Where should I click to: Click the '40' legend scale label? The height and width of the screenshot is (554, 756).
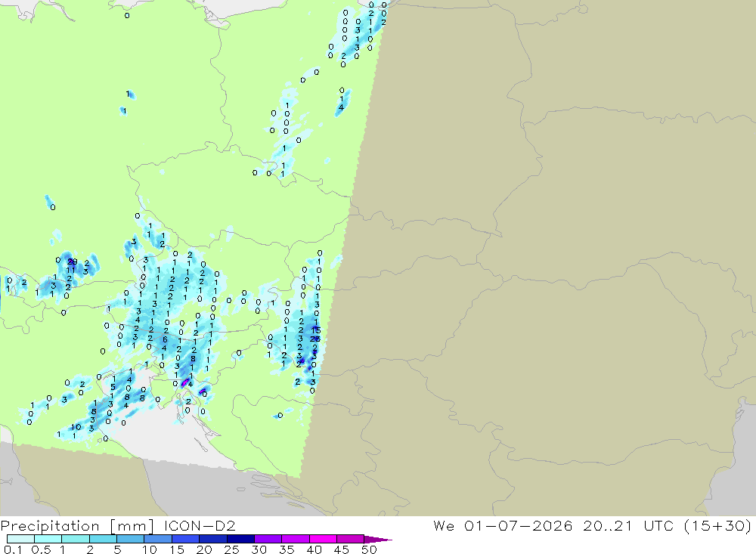click(x=314, y=549)
